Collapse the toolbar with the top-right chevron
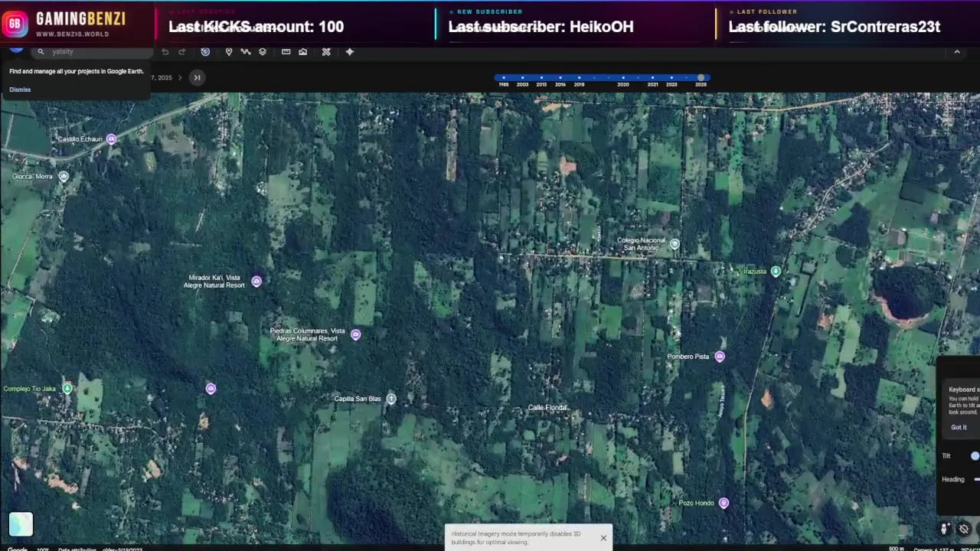Screen dimensions: 980x551 pos(957,52)
